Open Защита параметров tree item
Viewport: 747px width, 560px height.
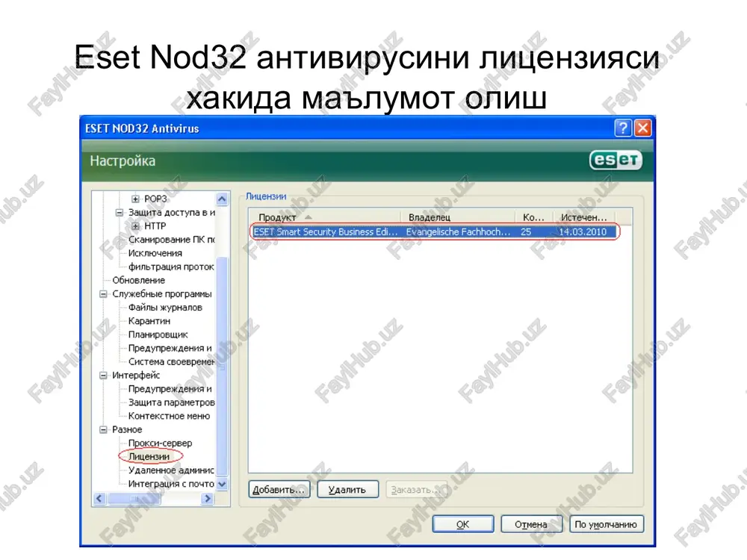click(x=172, y=402)
